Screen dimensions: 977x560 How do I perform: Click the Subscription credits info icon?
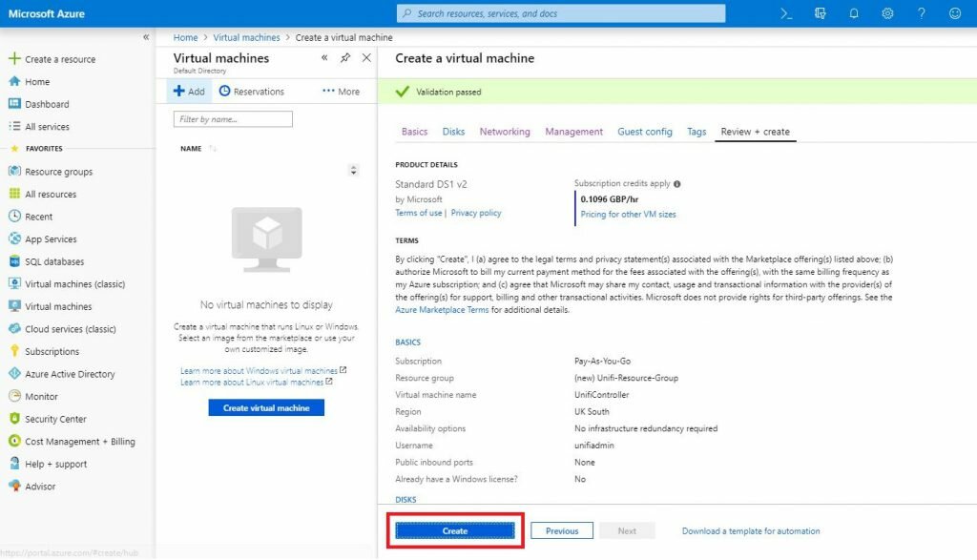coord(676,184)
